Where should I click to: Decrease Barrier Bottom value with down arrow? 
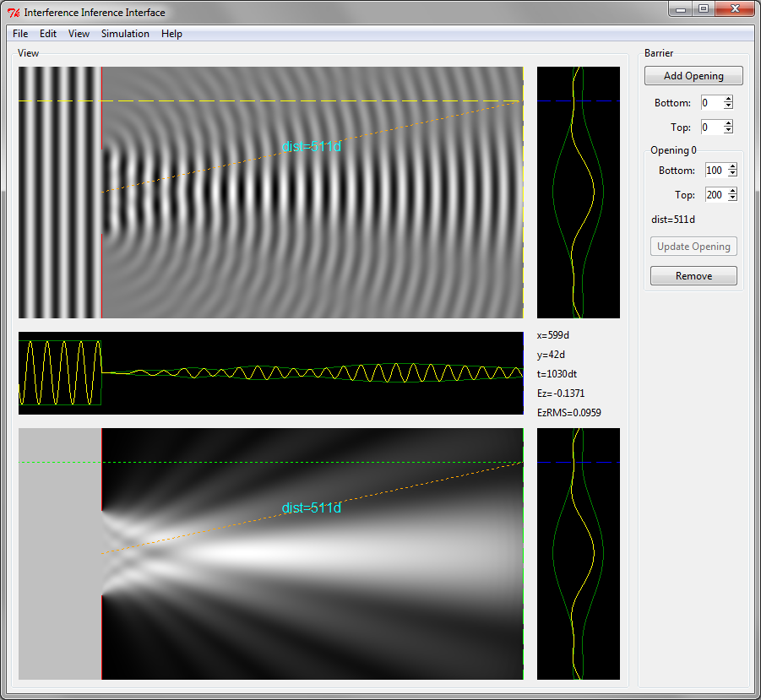pos(729,106)
